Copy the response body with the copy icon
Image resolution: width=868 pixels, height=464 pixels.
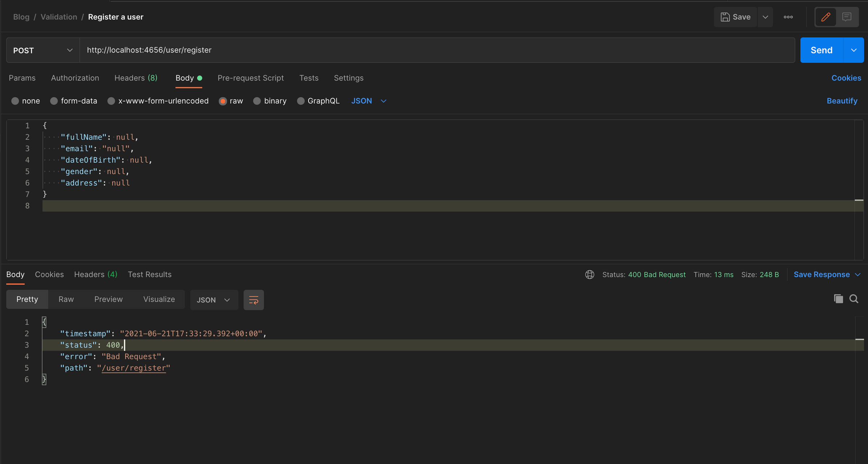pyautogui.click(x=838, y=299)
